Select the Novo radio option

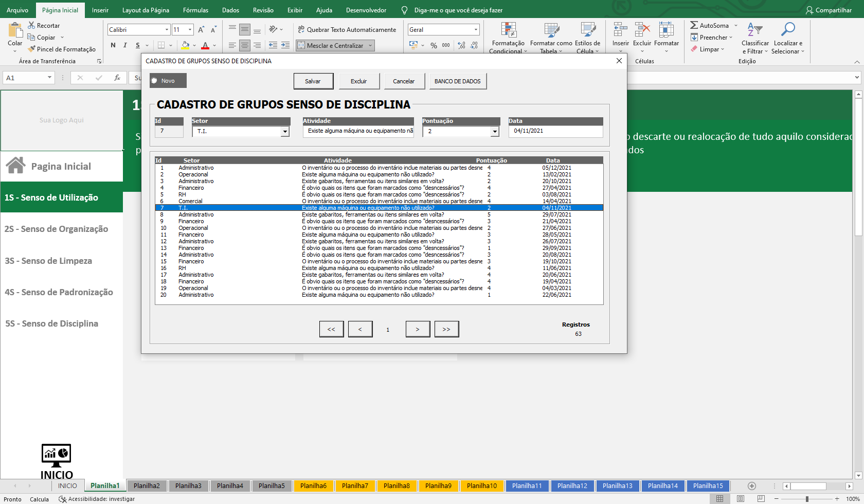point(154,81)
